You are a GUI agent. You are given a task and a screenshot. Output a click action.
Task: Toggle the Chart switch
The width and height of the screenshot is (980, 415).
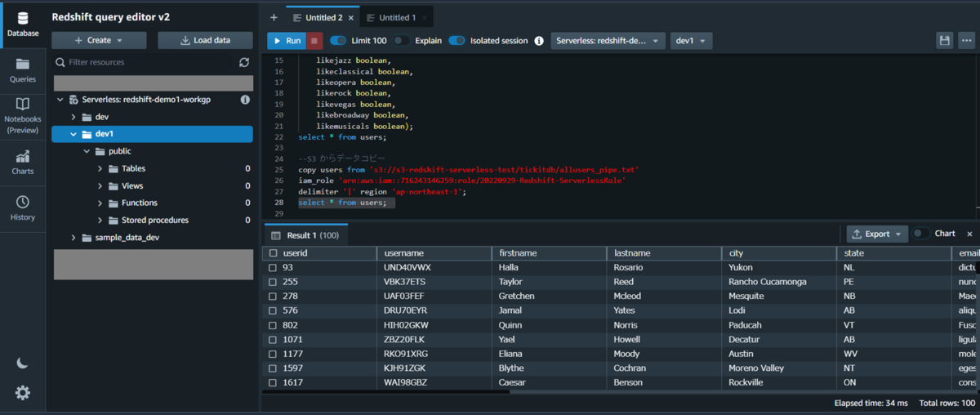(921, 234)
